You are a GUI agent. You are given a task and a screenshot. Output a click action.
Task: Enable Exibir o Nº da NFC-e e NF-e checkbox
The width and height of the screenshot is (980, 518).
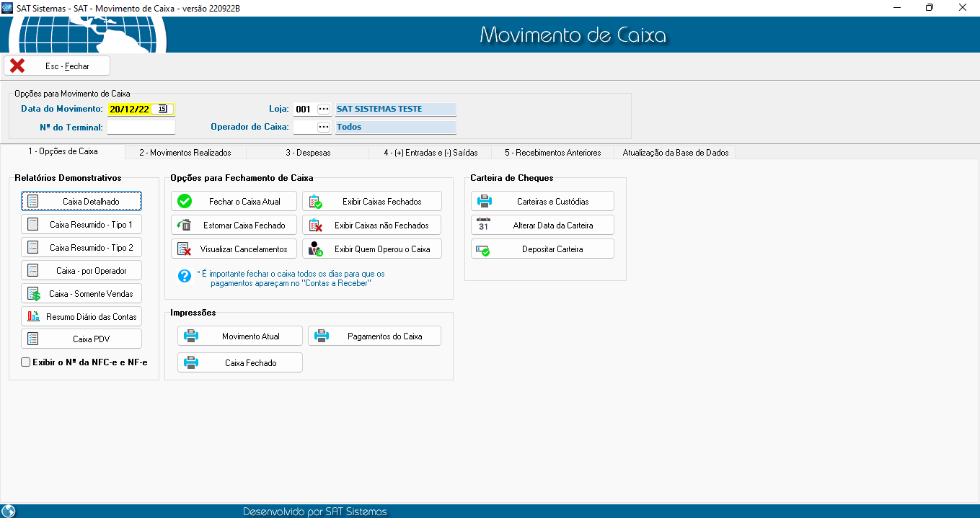click(26, 362)
